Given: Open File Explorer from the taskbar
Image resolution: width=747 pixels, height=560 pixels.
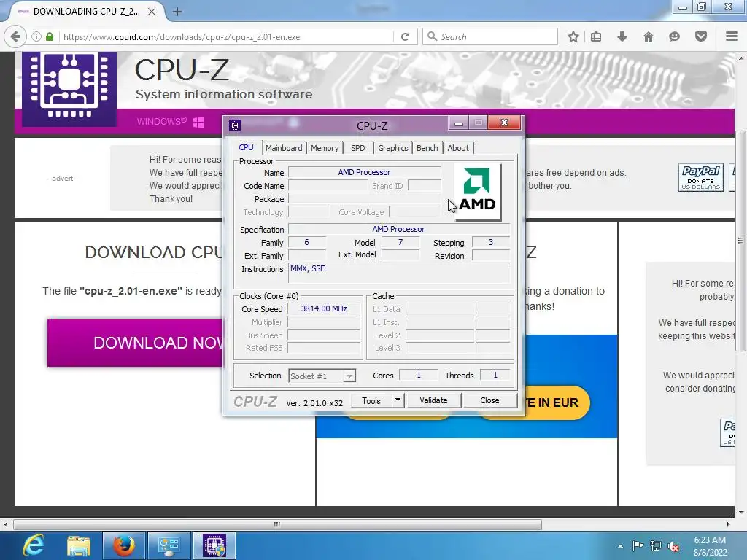Looking at the screenshot, I should pyautogui.click(x=79, y=545).
